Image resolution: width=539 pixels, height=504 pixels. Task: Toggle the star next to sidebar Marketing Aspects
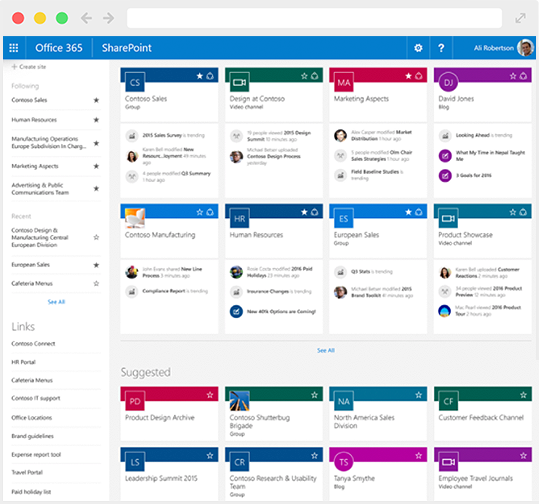[96, 166]
